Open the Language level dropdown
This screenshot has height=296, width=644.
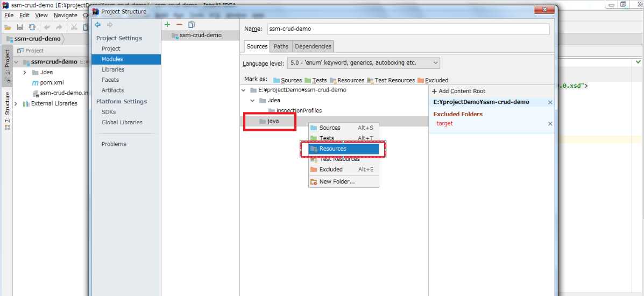click(364, 63)
